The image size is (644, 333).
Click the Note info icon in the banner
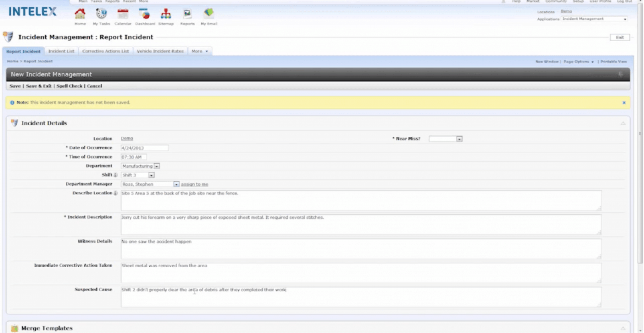point(12,102)
